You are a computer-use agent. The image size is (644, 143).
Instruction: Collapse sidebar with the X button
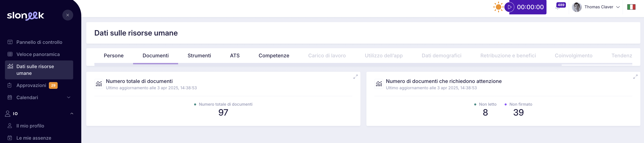(x=68, y=15)
